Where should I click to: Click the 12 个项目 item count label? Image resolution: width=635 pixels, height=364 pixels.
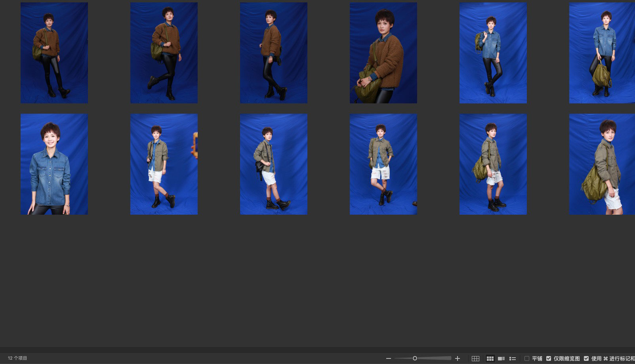(17, 358)
